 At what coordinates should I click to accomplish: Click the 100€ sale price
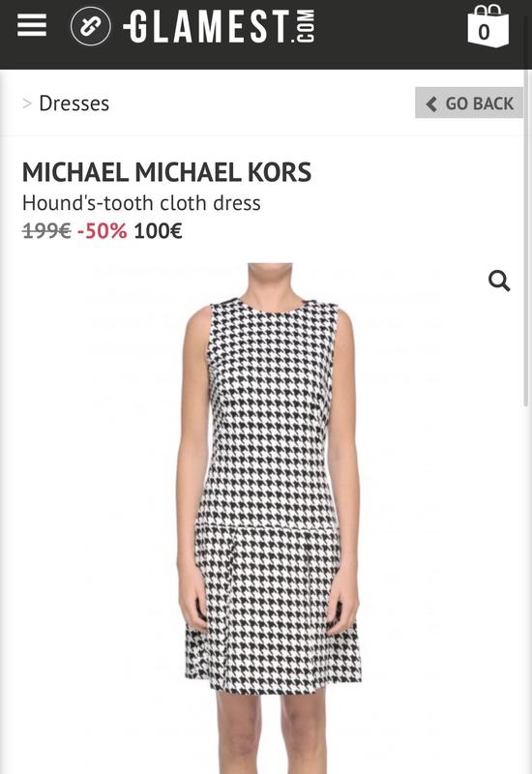[x=158, y=230]
